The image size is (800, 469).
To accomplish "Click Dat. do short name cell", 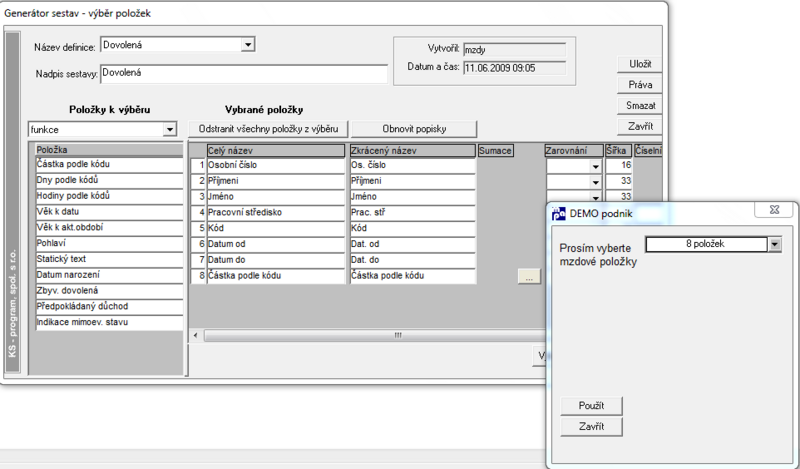I will pos(413,260).
